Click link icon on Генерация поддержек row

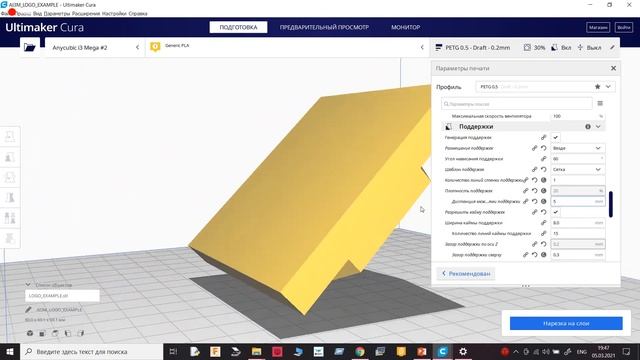pyautogui.click(x=544, y=138)
